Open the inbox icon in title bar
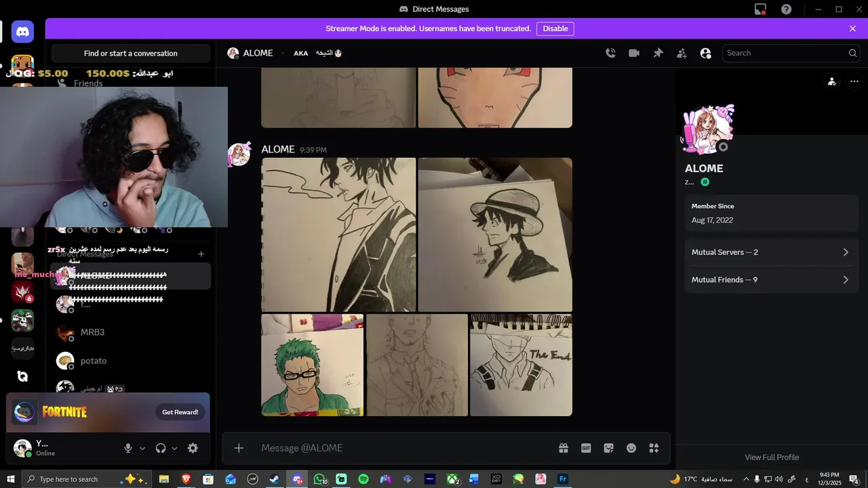The width and height of the screenshot is (868, 488). click(x=761, y=9)
